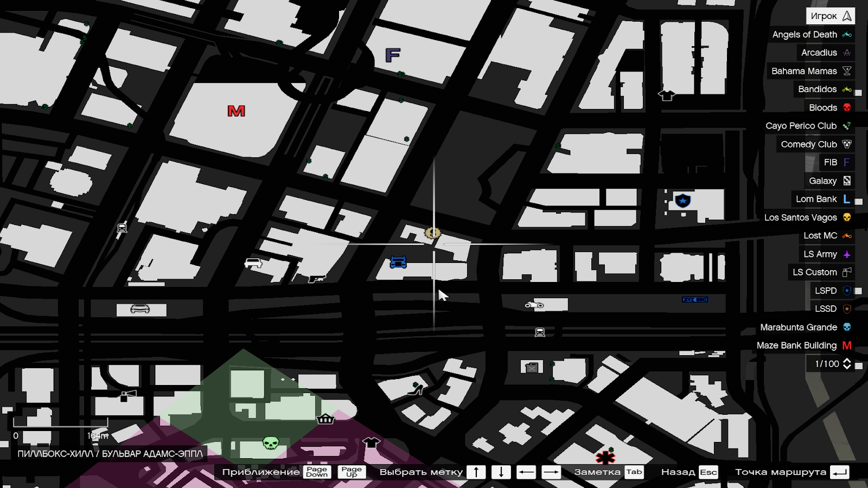This screenshot has width=868, height=488.
Task: Click the right arrow select-blip key
Action: 551,472
